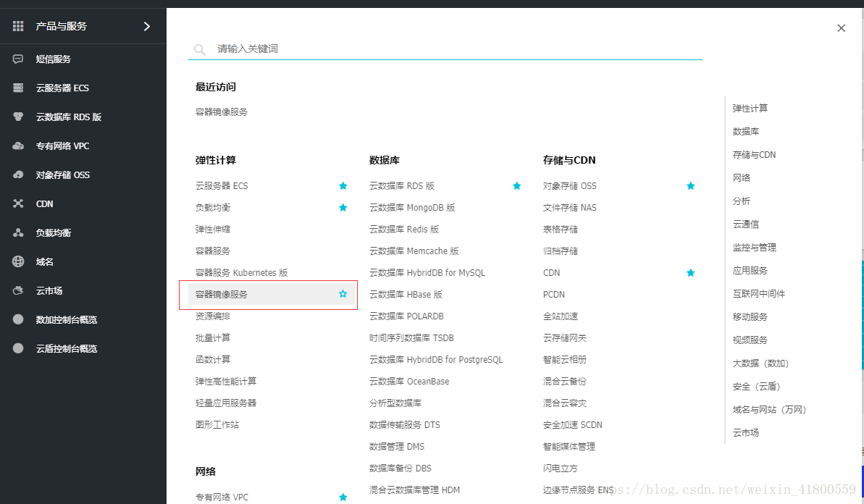Open 函数计算 service
This screenshot has width=864, height=504.
coord(213,360)
